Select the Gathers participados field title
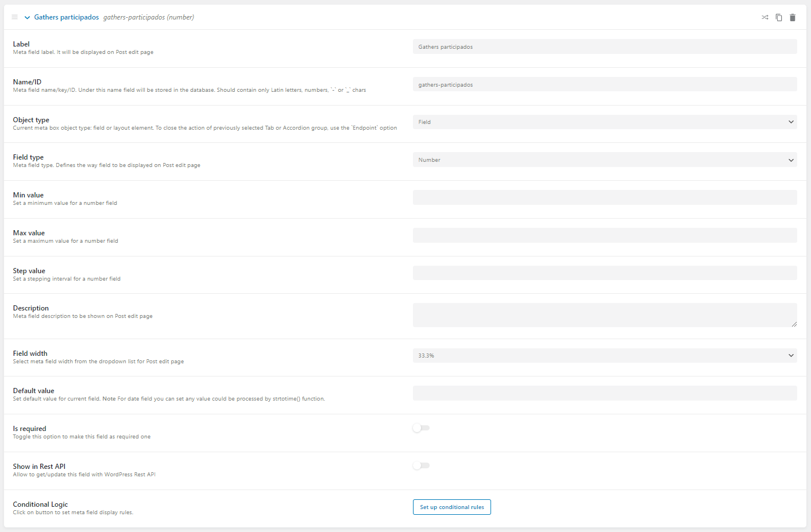 click(x=66, y=17)
